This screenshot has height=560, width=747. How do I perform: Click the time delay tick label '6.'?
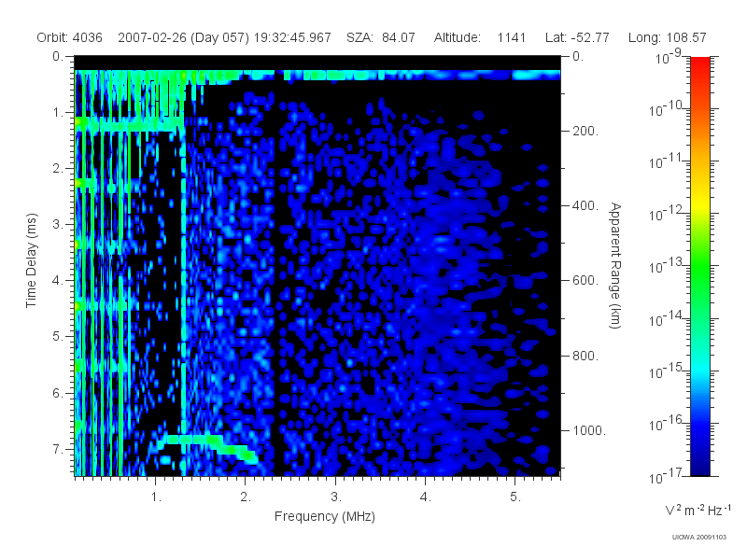pyautogui.click(x=58, y=393)
